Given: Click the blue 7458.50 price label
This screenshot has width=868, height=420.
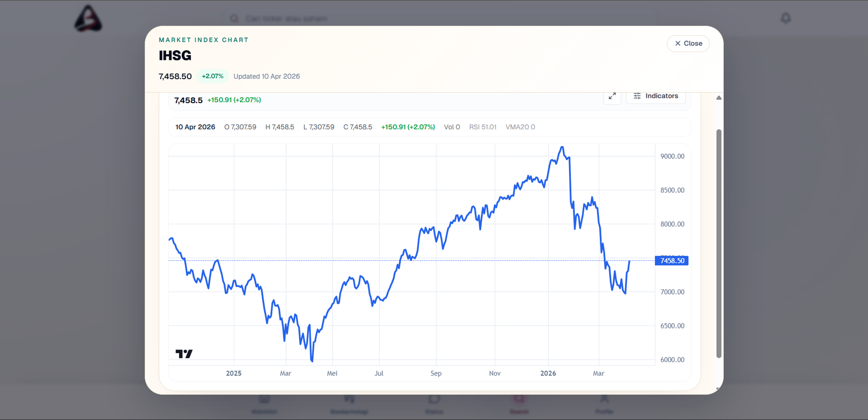Looking at the screenshot, I should 671,261.
